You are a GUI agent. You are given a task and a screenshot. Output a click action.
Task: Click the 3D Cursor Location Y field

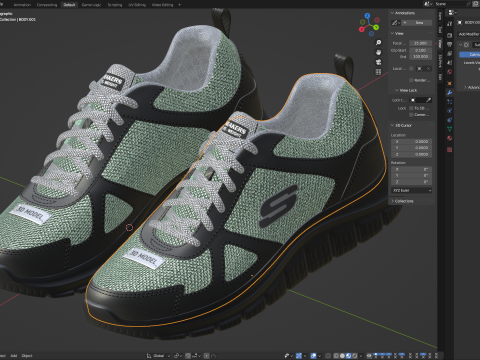[x=412, y=148]
